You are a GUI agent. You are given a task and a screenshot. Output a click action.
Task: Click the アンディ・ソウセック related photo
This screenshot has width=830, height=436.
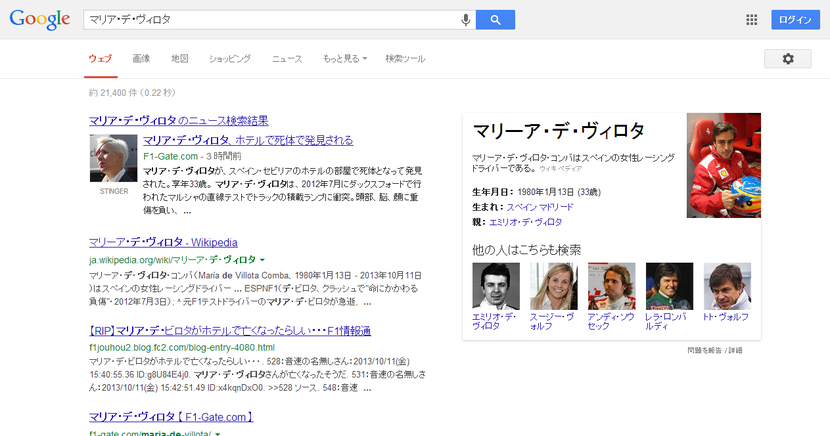coord(611,286)
